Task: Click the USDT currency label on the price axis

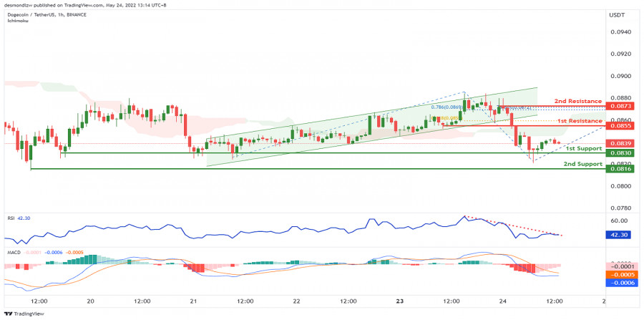Action: (x=617, y=15)
